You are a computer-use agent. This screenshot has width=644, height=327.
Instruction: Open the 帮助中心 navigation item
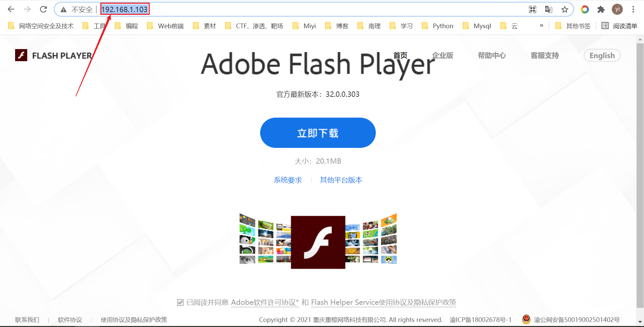pos(492,55)
